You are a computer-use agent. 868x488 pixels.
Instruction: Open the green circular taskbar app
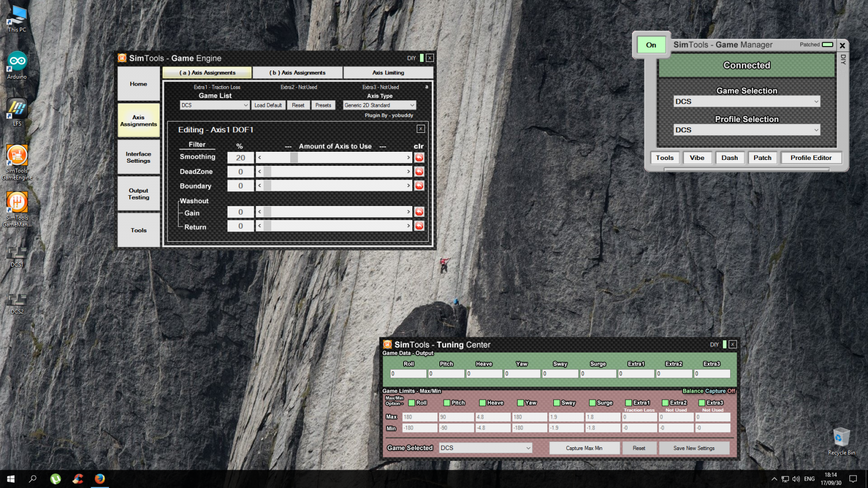pos(55,479)
